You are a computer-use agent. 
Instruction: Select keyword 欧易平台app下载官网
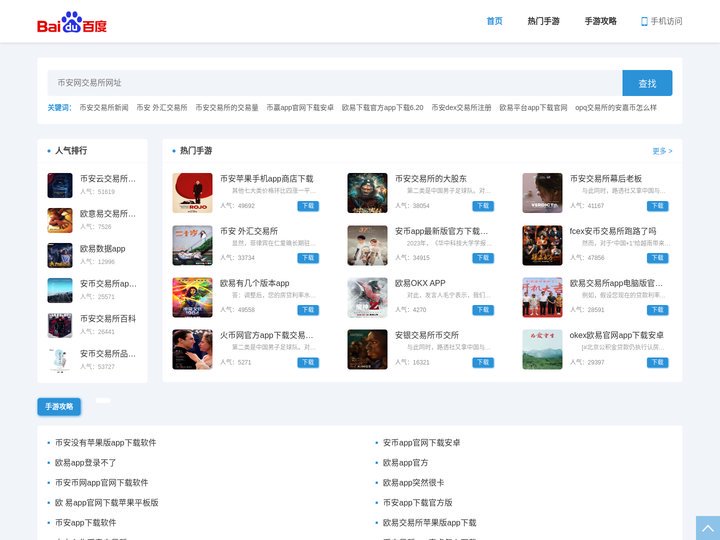pyautogui.click(x=533, y=107)
